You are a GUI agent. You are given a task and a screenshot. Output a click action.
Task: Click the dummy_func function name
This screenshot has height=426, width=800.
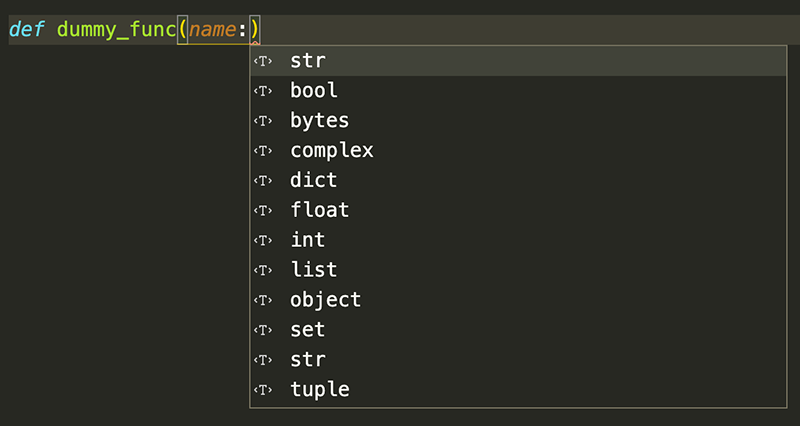point(115,29)
